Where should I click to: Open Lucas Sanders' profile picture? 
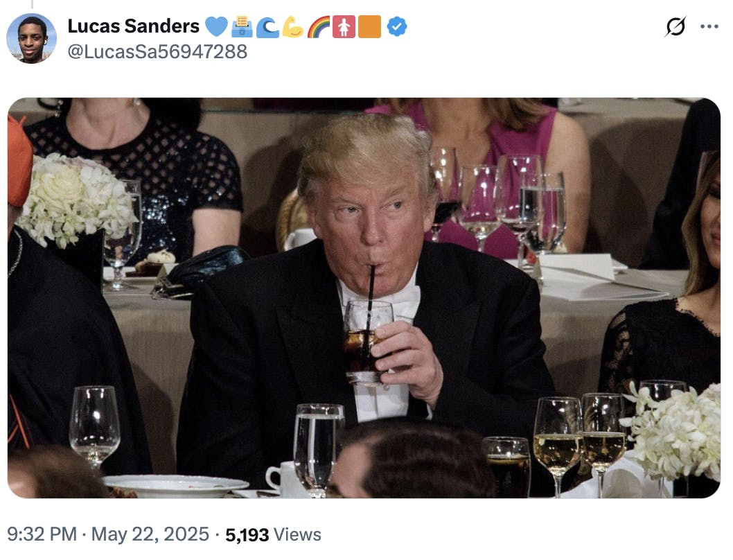click(x=31, y=38)
